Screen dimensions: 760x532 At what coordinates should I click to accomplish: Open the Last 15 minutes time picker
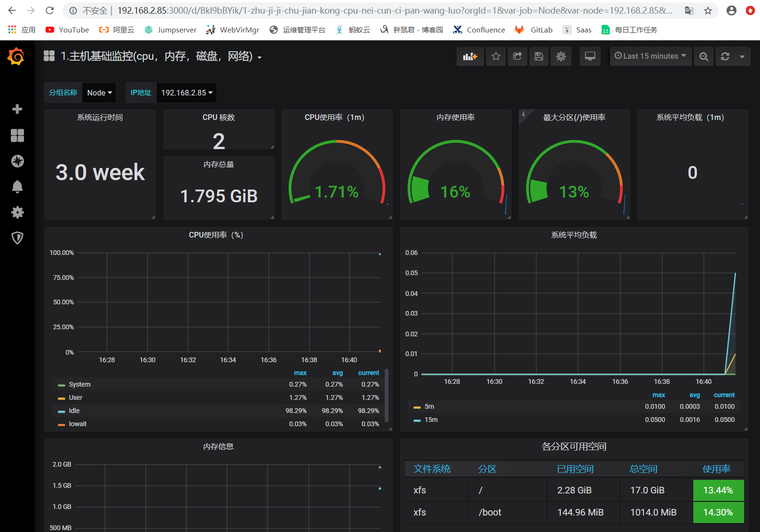coord(650,56)
